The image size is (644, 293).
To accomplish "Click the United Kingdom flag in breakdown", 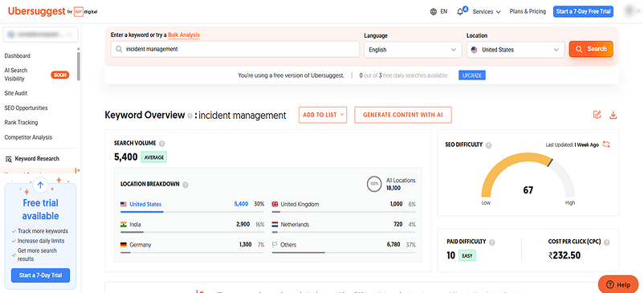I will (275, 205).
